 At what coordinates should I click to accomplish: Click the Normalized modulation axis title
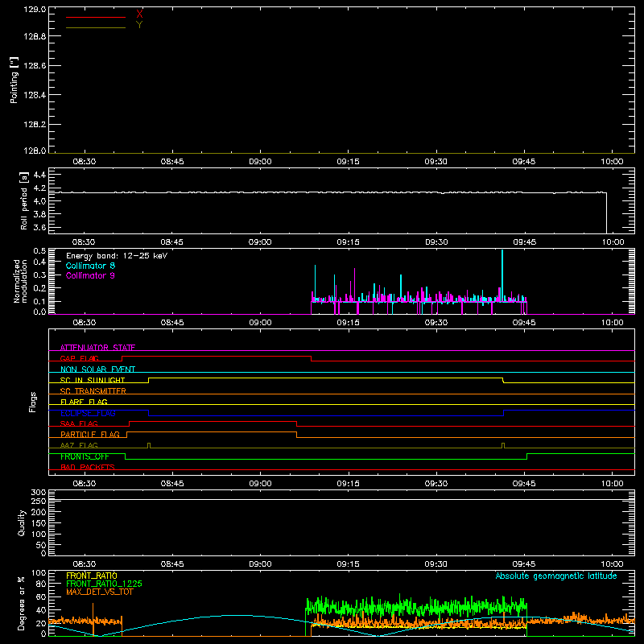19,281
